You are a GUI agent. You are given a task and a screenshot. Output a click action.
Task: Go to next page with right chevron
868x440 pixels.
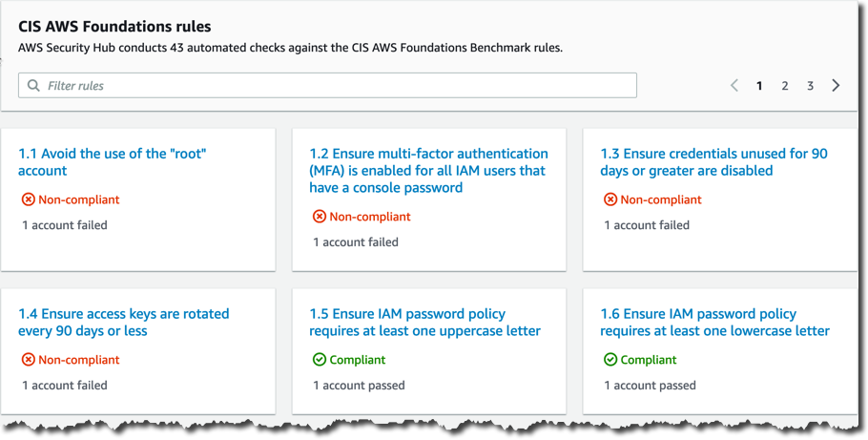click(x=836, y=85)
